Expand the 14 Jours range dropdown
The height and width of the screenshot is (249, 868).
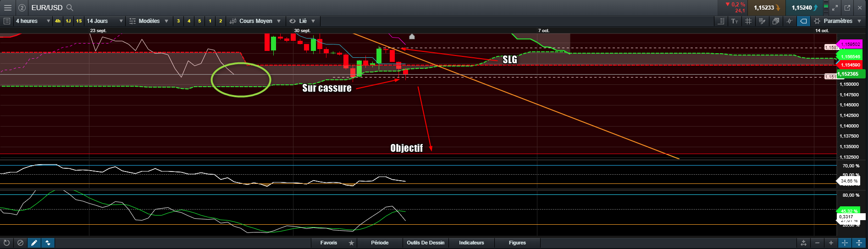[105, 21]
